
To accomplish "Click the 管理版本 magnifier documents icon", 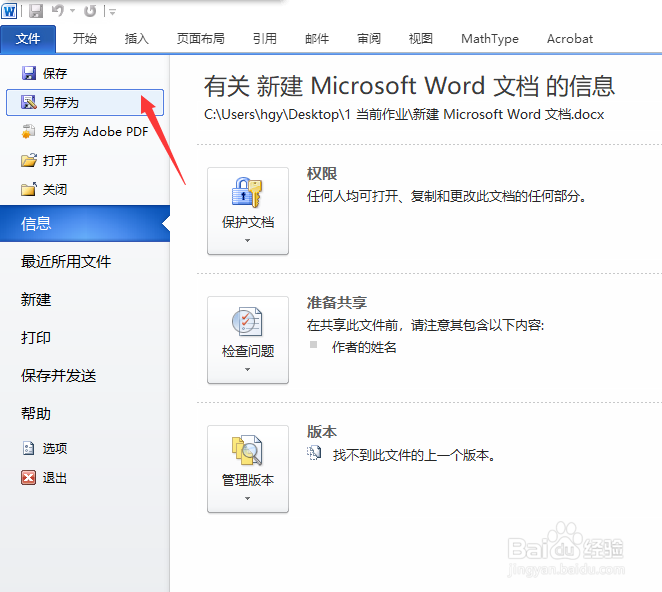I will pyautogui.click(x=247, y=450).
